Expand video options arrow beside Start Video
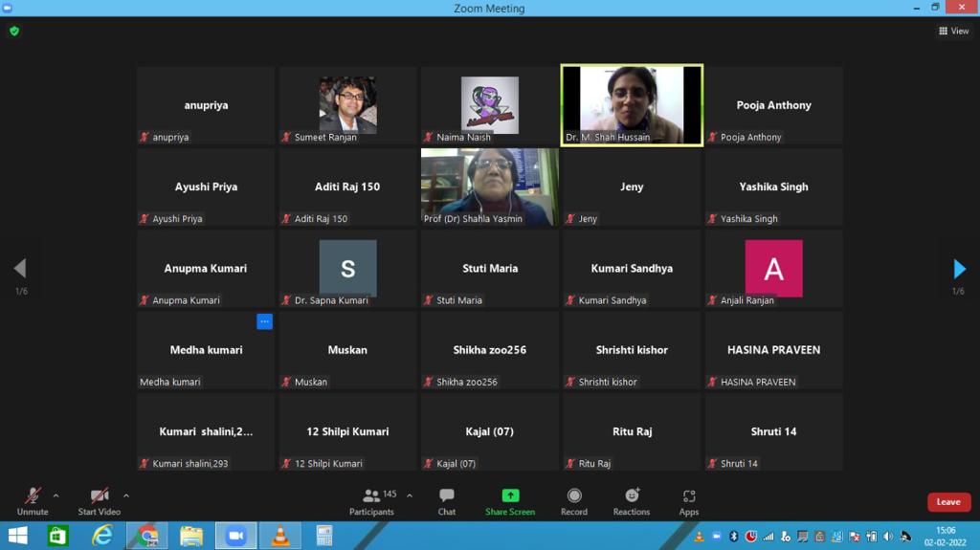Viewport: 980px width, 550px height. tap(126, 495)
